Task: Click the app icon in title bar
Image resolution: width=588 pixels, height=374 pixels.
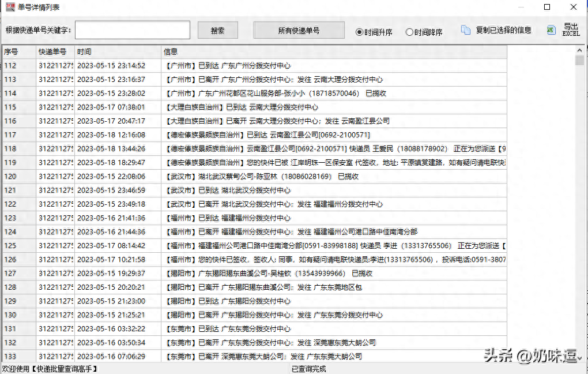Action: point(9,7)
